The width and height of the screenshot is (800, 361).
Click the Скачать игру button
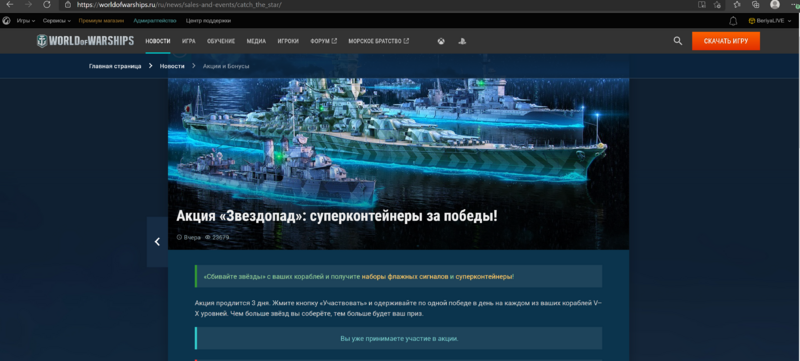(726, 41)
